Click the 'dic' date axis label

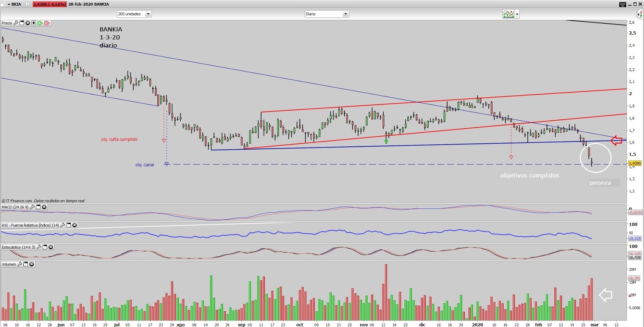pos(422,325)
